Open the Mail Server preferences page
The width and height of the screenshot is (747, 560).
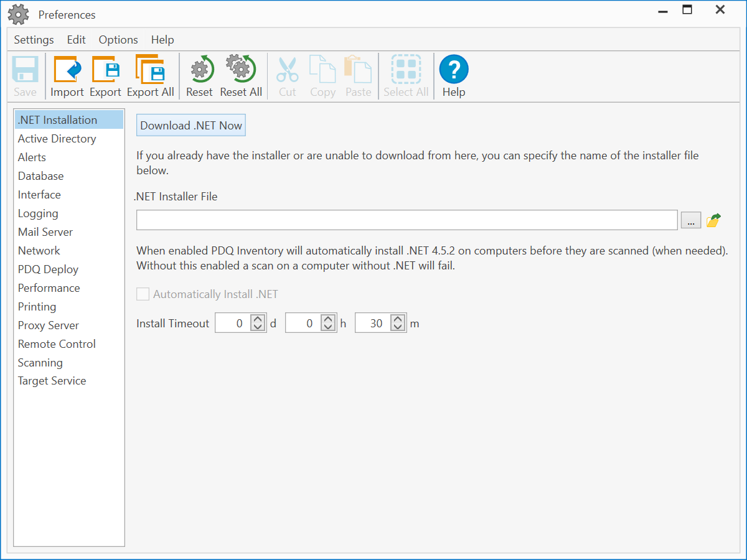[69, 232]
